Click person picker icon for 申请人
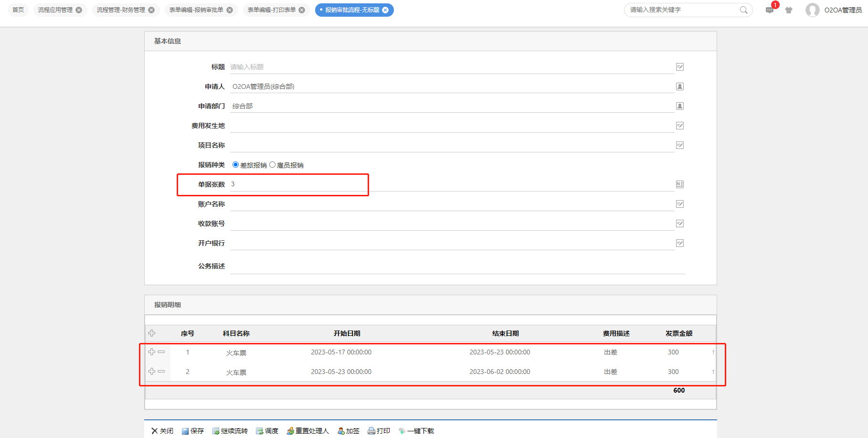 point(680,86)
